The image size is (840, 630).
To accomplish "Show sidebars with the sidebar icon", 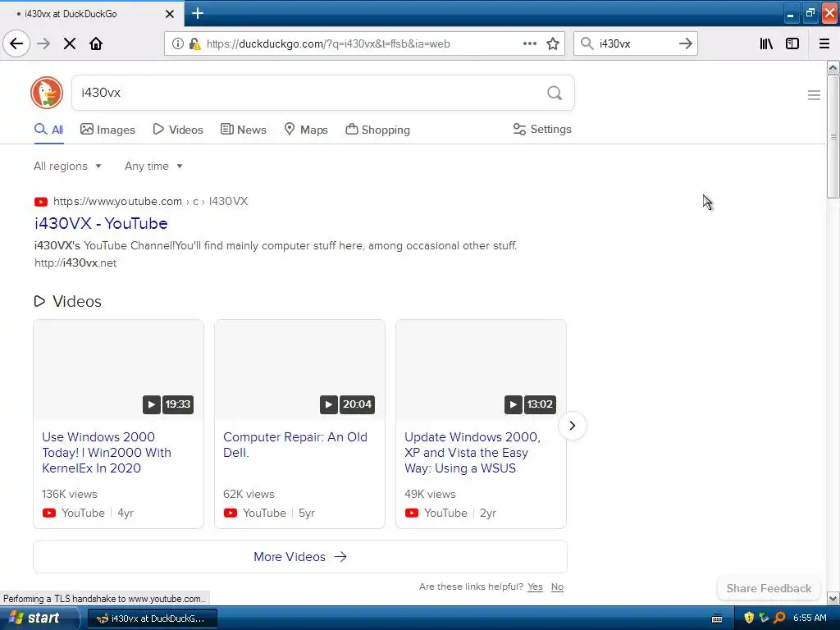I will (792, 43).
